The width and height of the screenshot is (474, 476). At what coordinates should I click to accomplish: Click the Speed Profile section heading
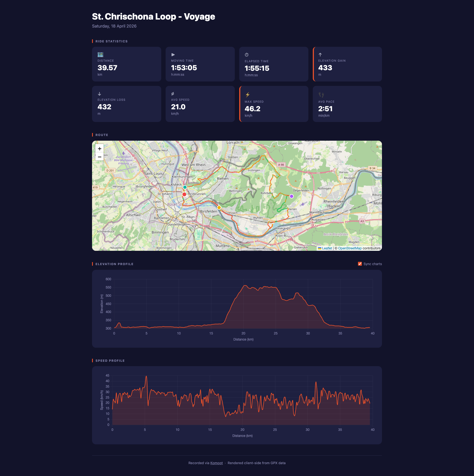pos(110,361)
